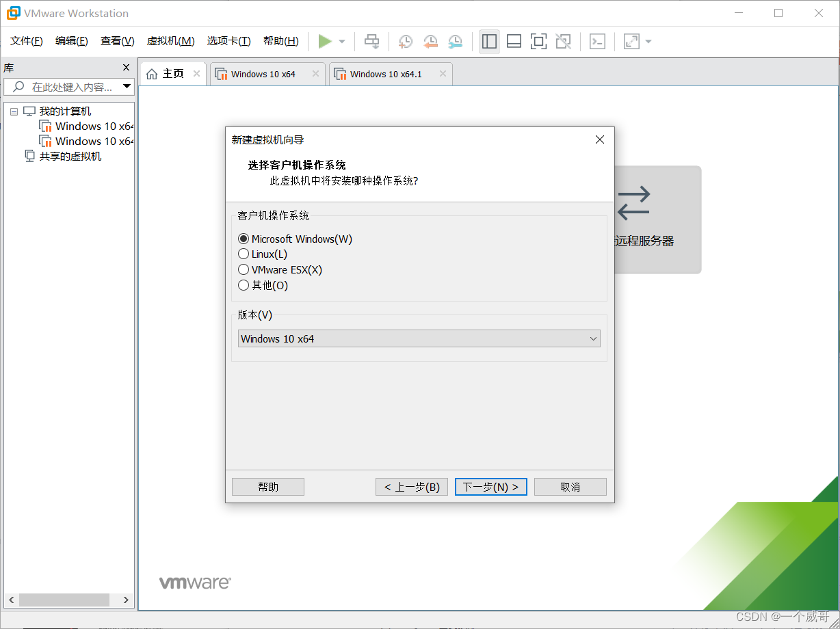Enter full screen mode
This screenshot has height=629, width=840.
pyautogui.click(x=538, y=42)
